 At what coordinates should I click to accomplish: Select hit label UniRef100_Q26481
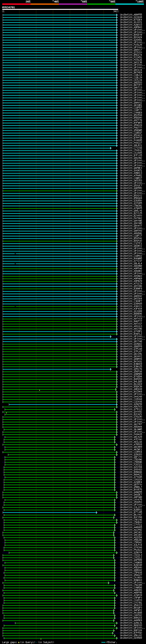tap(131, 40)
